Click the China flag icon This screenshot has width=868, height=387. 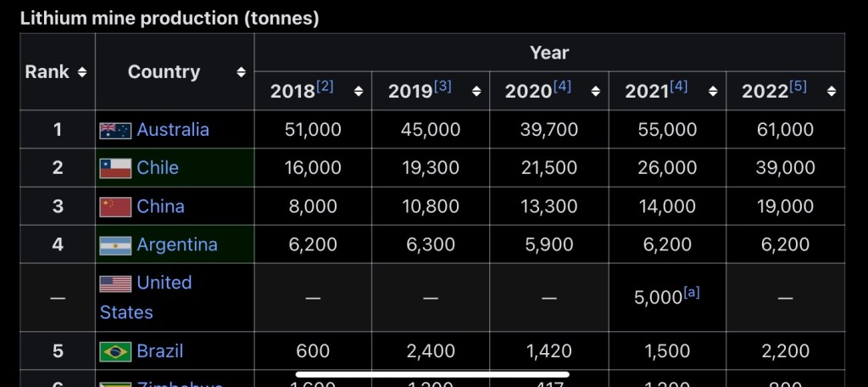coord(115,207)
